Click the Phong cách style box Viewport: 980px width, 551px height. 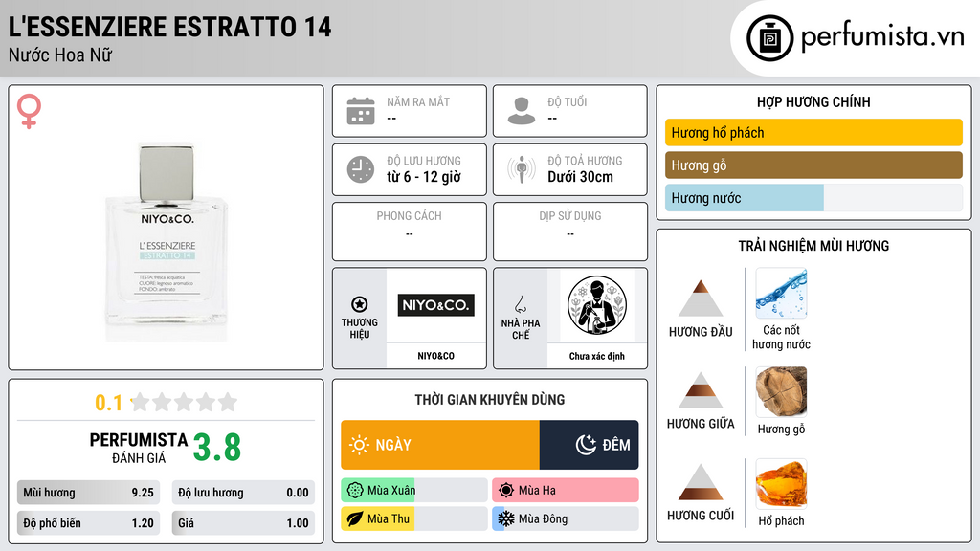[x=410, y=231]
